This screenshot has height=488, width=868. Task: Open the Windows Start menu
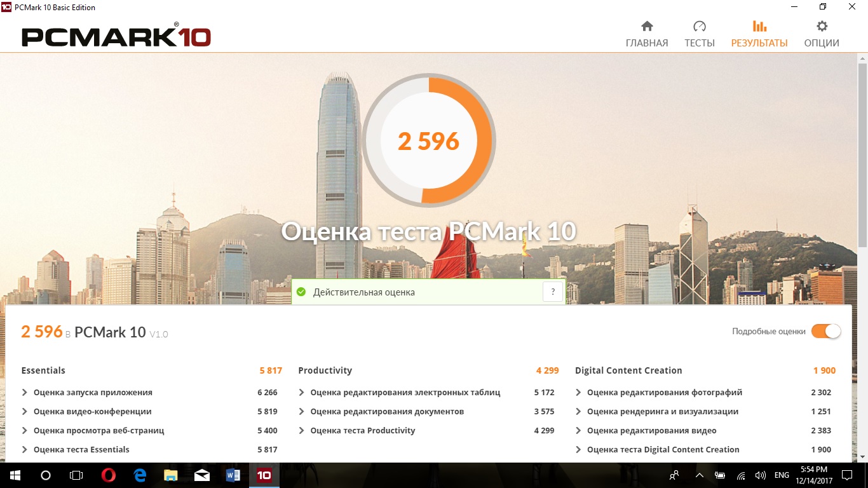pos(15,475)
